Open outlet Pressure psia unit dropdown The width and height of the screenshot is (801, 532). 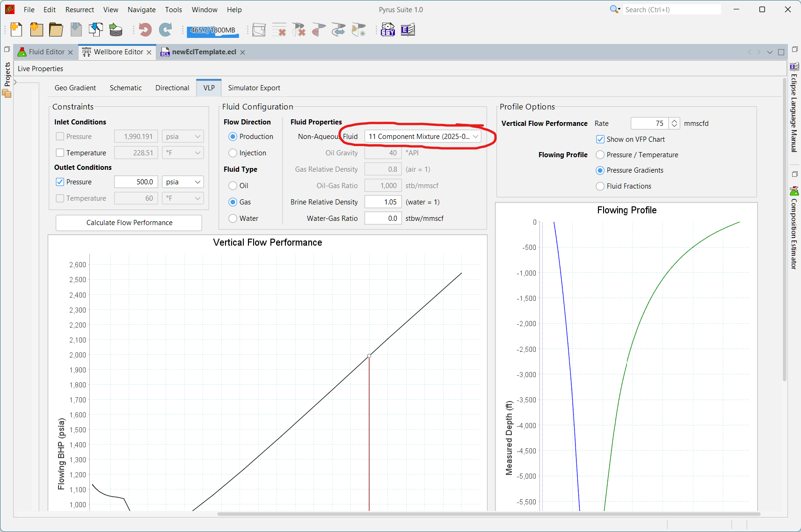183,182
